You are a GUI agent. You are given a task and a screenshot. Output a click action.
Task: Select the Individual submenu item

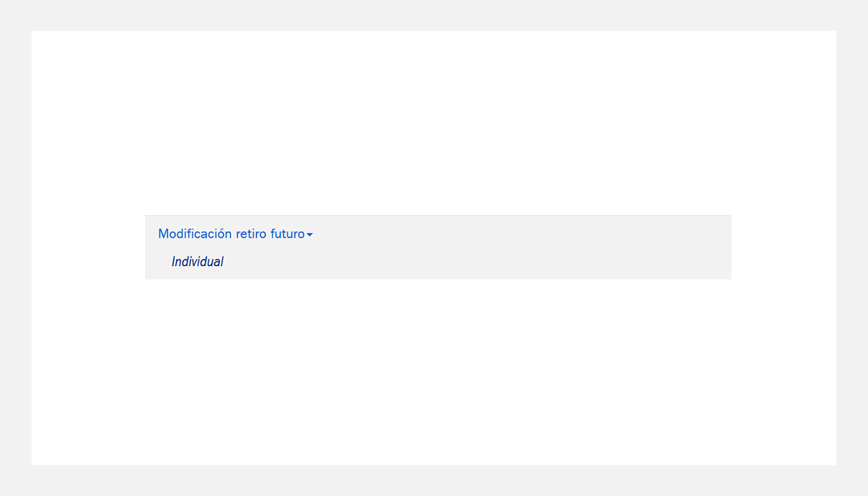(197, 262)
